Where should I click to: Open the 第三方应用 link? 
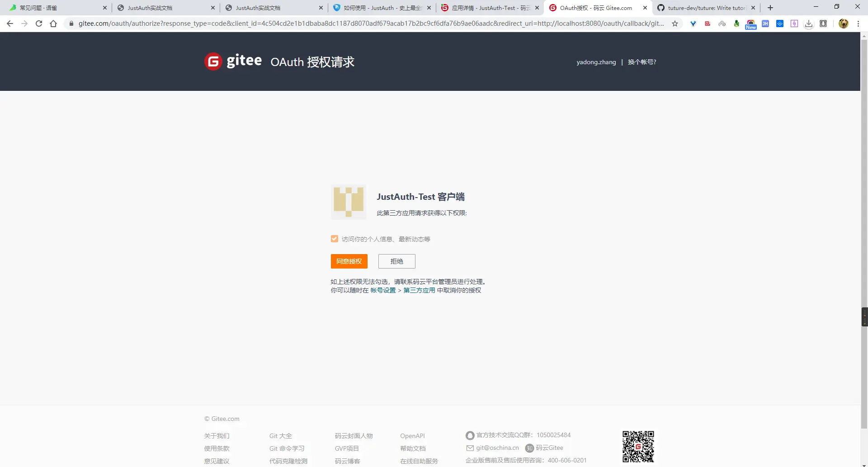(419, 290)
